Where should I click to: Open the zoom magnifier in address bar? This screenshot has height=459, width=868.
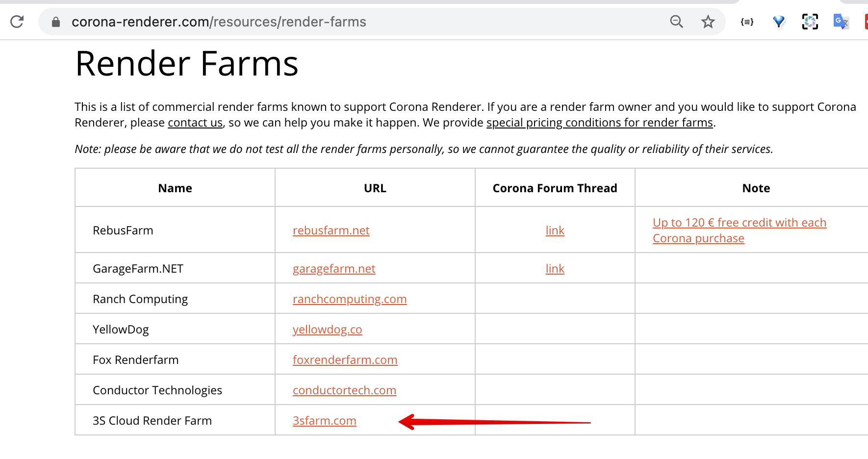coord(676,22)
